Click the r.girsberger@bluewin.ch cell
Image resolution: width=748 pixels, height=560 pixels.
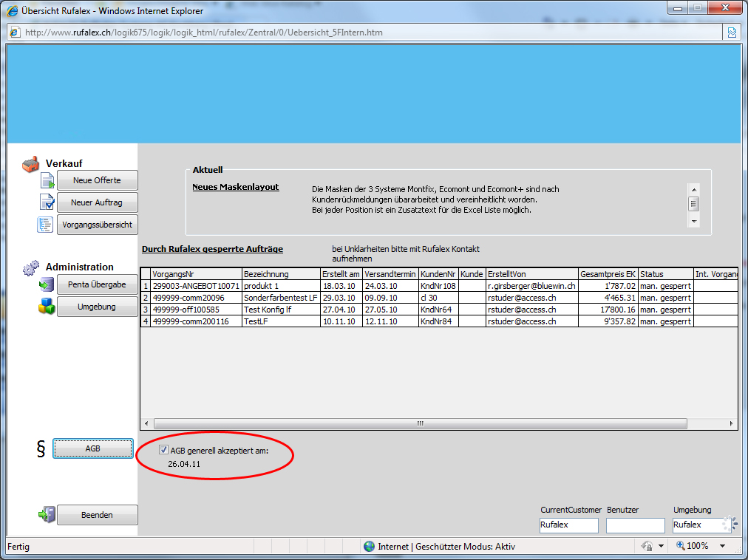[532, 286]
